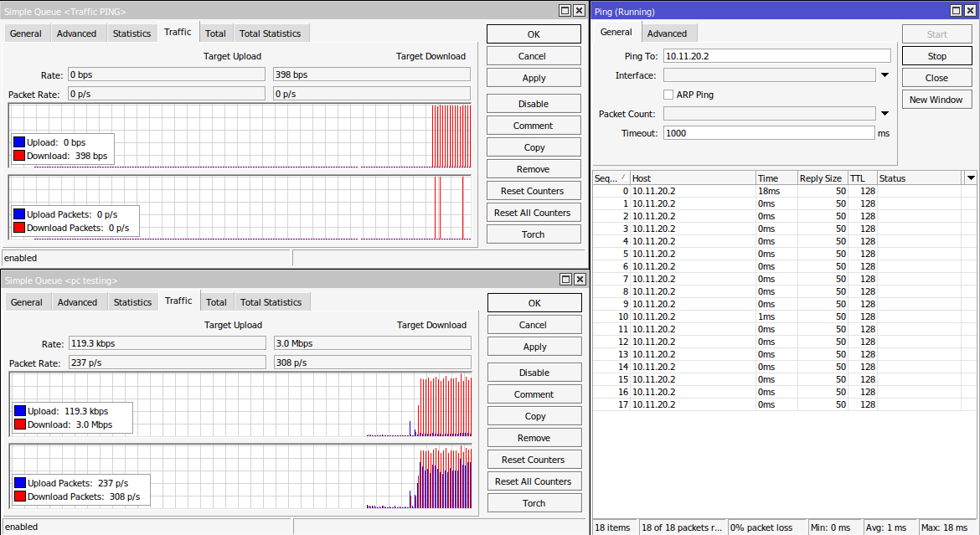Disable the pc testing queue
This screenshot has height=535, width=980.
pos(534,373)
